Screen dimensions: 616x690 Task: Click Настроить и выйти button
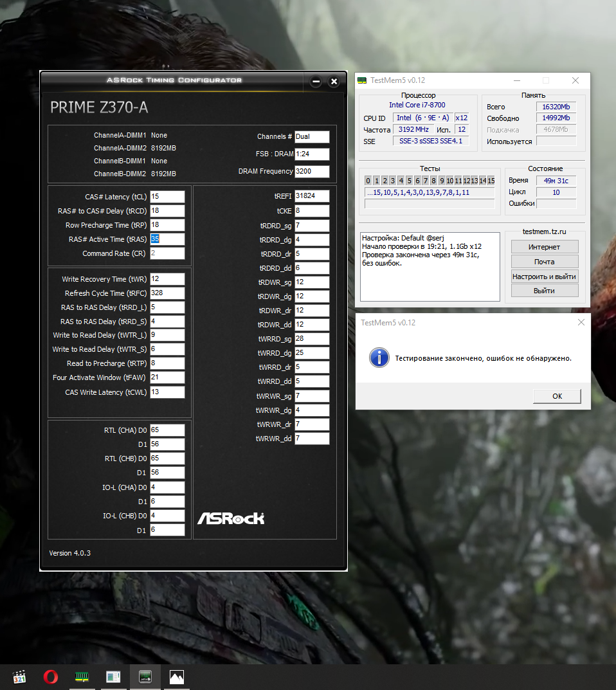pyautogui.click(x=544, y=277)
